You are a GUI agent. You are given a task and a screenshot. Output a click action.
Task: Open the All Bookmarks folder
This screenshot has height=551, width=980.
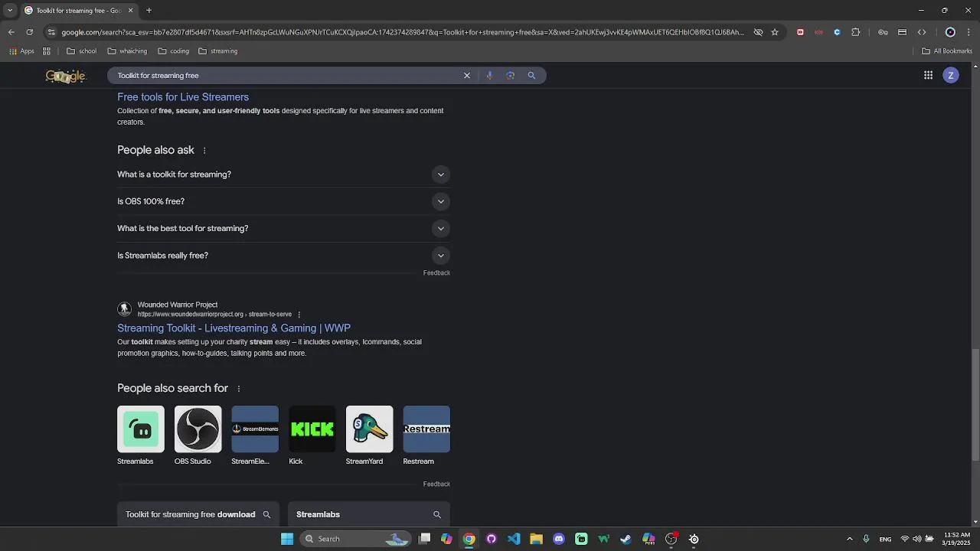click(x=947, y=51)
